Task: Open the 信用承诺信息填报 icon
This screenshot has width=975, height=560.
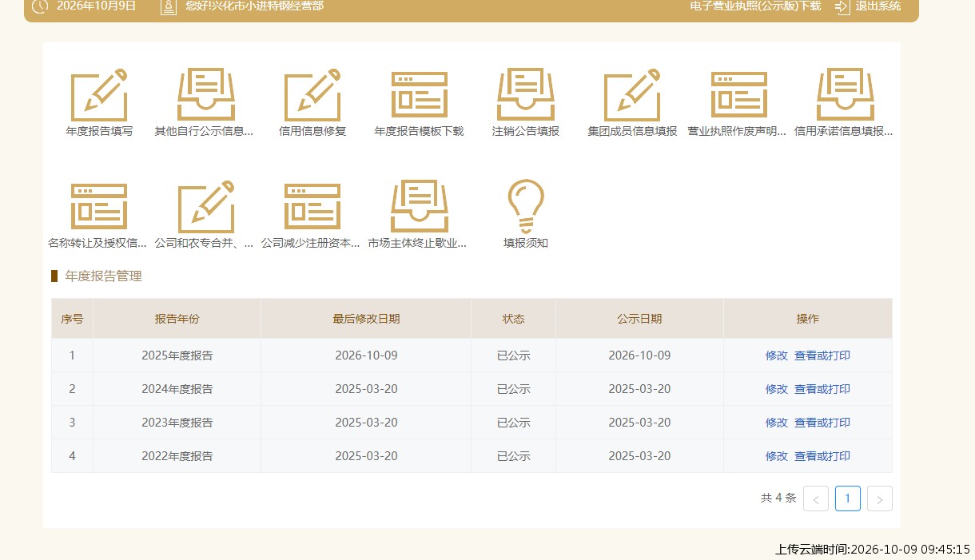Action: point(845,95)
